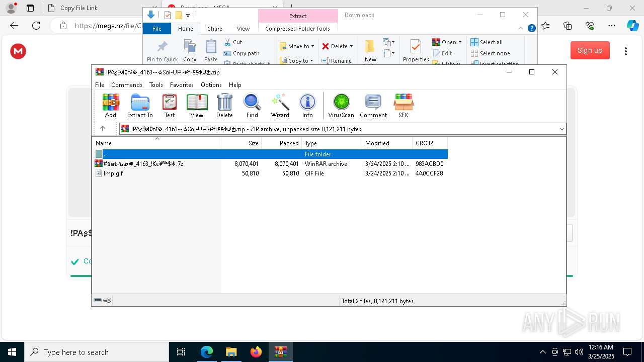Click the Extract To toolbar icon
This screenshot has height=362, width=644.
(x=140, y=106)
